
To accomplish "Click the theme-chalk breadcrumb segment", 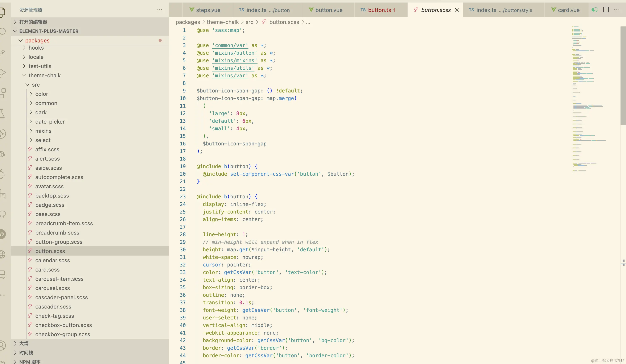I will (x=223, y=22).
